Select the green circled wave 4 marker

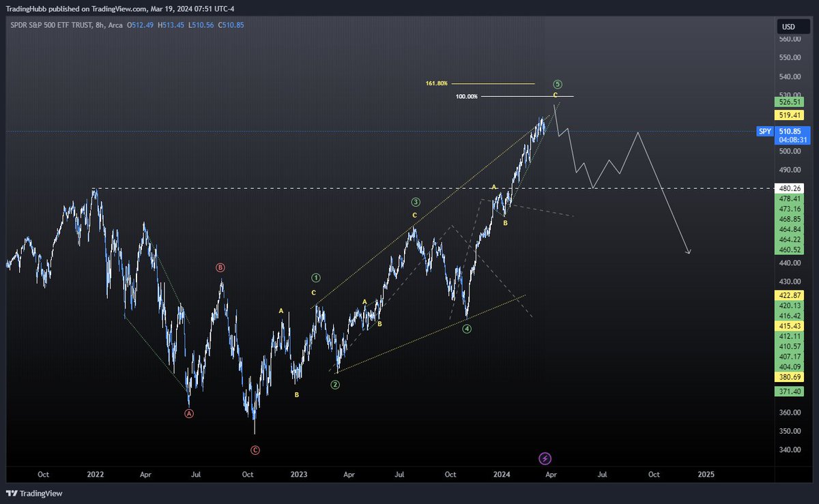click(x=468, y=328)
